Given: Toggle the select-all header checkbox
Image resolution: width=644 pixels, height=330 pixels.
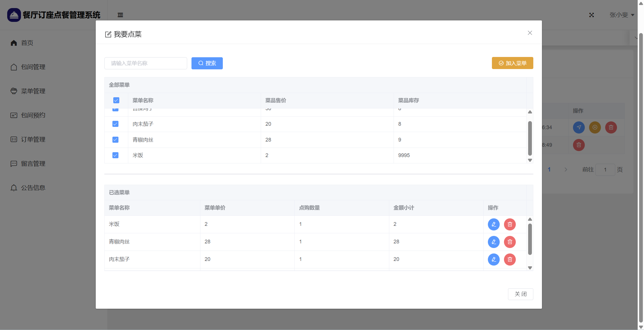Looking at the screenshot, I should point(116,100).
